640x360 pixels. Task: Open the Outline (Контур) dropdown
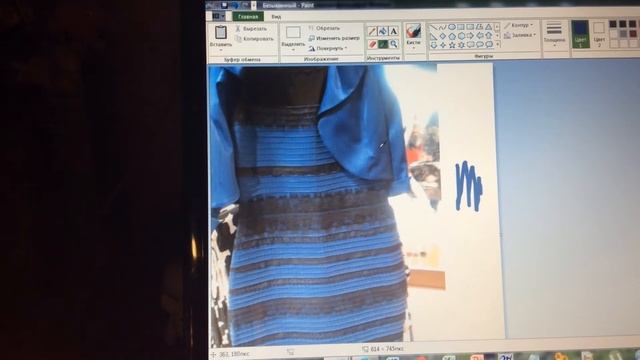519,25
